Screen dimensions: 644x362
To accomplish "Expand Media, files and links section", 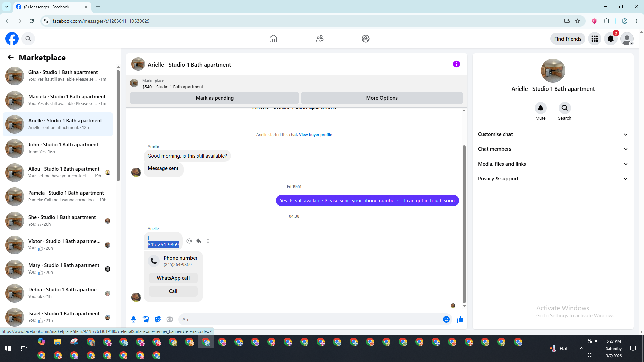I will (x=553, y=164).
